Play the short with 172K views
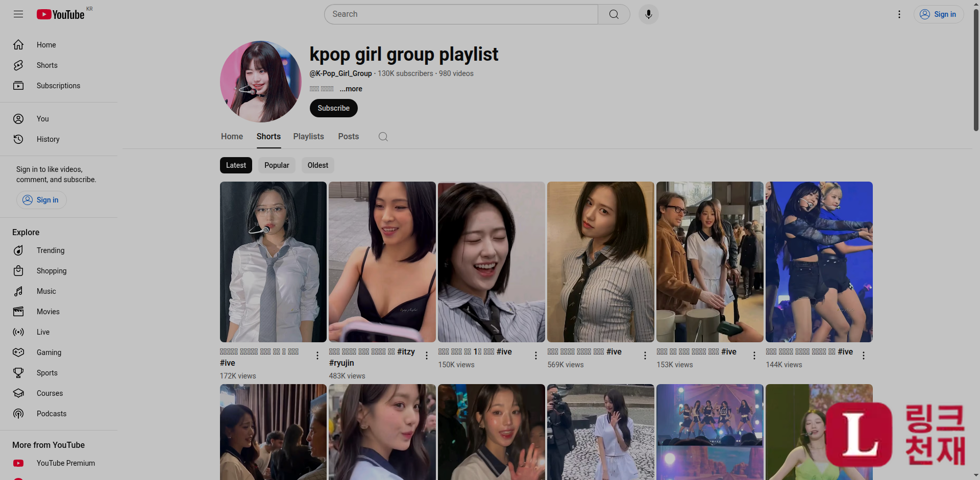 pyautogui.click(x=273, y=262)
